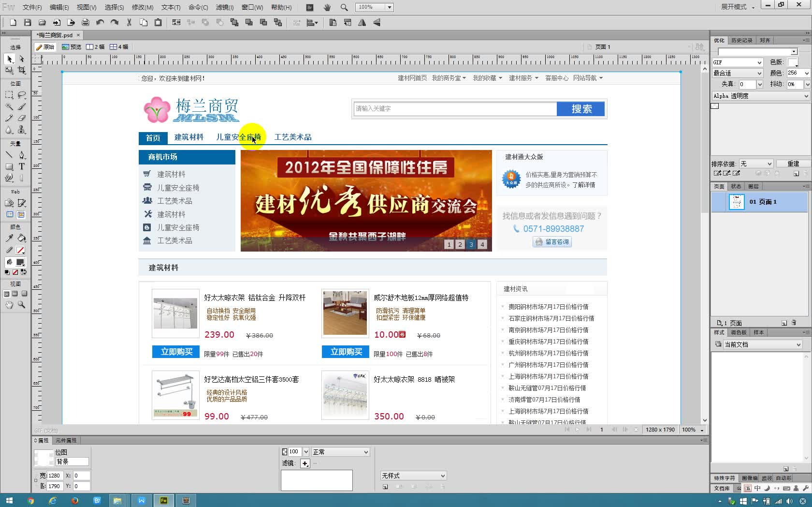Switch to the 历史记录 tab
This screenshot has height=507, width=812.
741,40
